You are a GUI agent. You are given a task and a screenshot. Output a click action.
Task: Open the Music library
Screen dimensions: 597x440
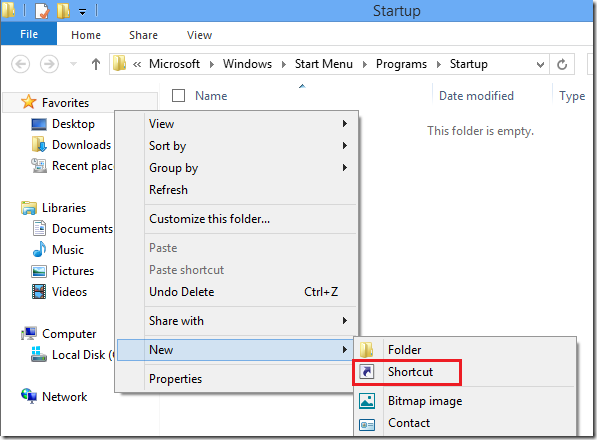[68, 250]
